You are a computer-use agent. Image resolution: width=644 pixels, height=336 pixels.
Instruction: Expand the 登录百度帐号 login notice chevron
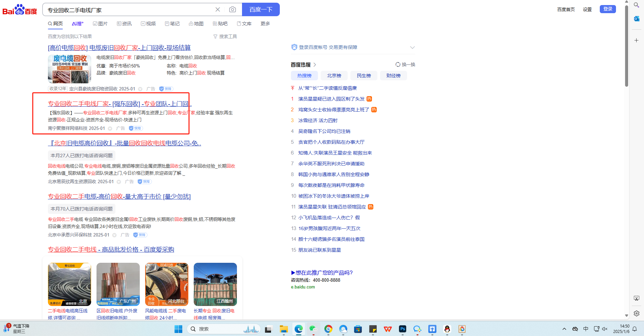tap(412, 48)
